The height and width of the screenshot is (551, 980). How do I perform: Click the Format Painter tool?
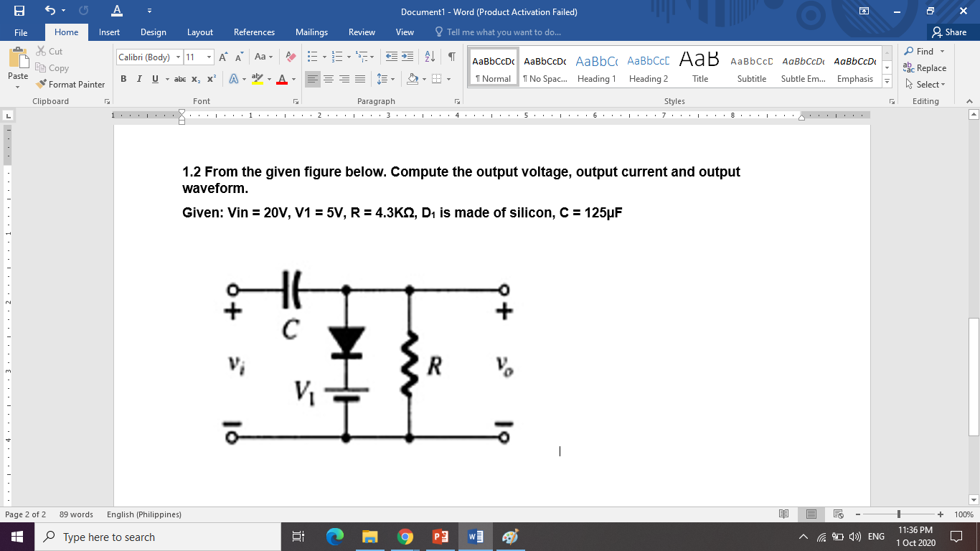[x=70, y=84]
